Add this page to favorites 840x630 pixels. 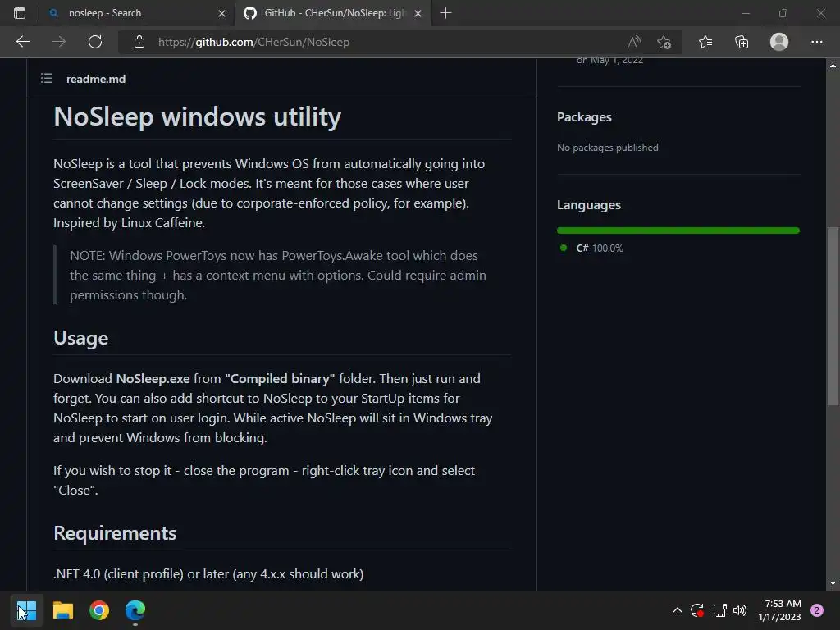(664, 42)
